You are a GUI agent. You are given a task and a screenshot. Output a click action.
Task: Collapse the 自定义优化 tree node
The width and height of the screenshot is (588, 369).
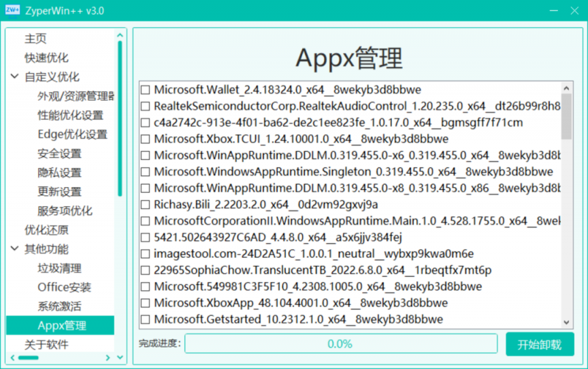15,77
